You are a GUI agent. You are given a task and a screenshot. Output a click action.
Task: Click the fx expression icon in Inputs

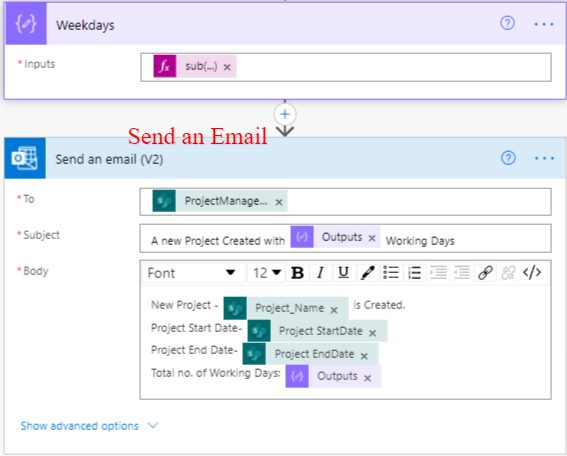pos(165,66)
